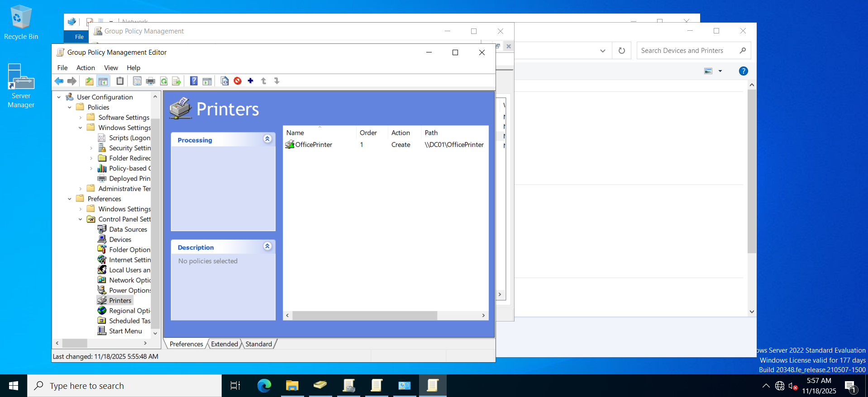The height and width of the screenshot is (397, 868).
Task: Open Help with the blue question-mark icon
Action: 194,81
